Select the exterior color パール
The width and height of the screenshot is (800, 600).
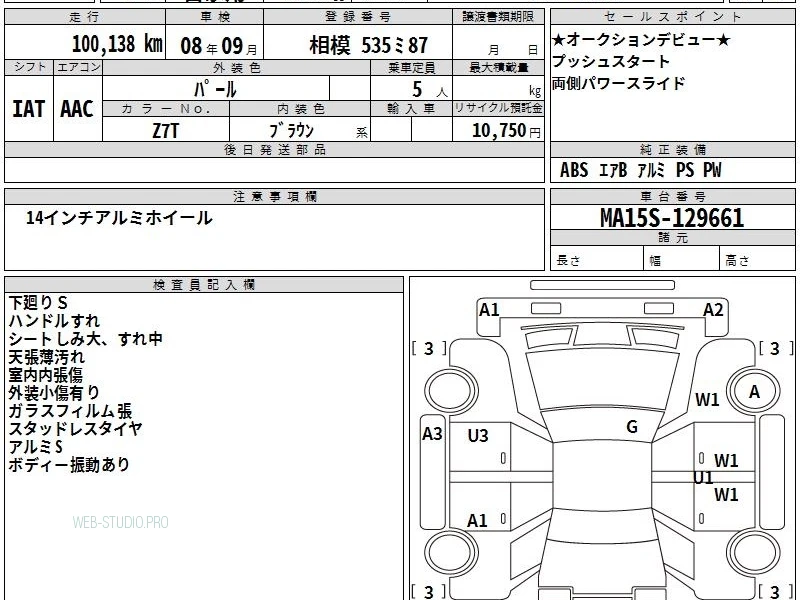tap(216, 89)
